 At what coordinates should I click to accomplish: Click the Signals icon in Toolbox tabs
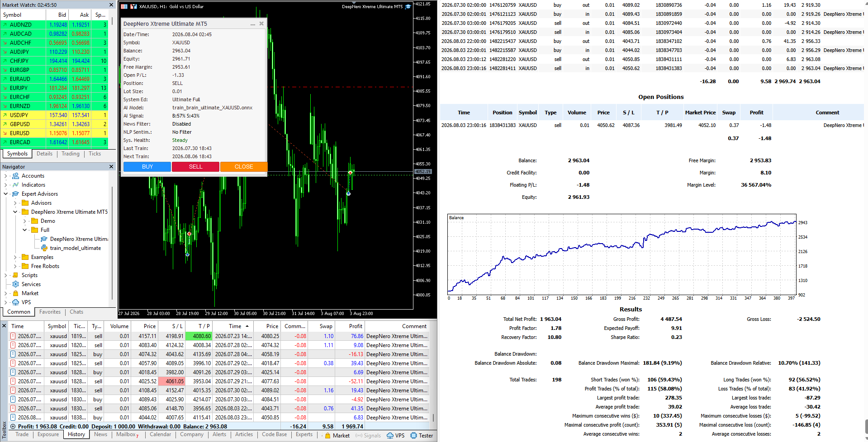359,436
